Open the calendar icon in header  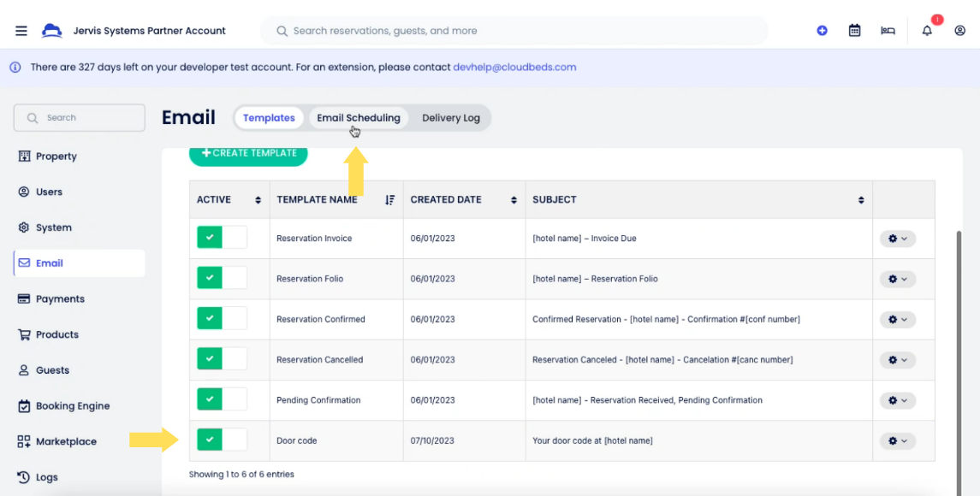854,31
